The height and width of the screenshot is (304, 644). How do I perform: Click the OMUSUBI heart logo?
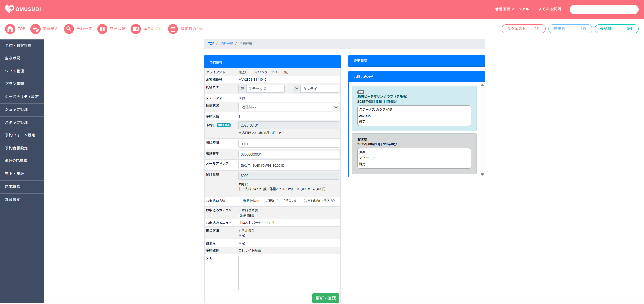[10, 9]
